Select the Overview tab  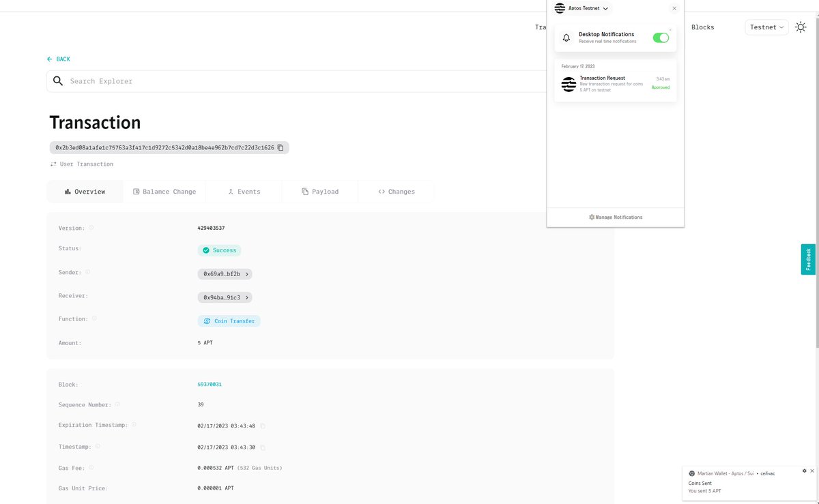coord(85,192)
